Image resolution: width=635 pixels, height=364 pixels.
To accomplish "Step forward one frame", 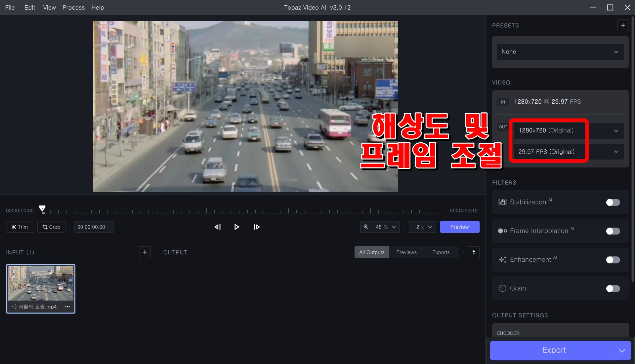I will click(256, 227).
